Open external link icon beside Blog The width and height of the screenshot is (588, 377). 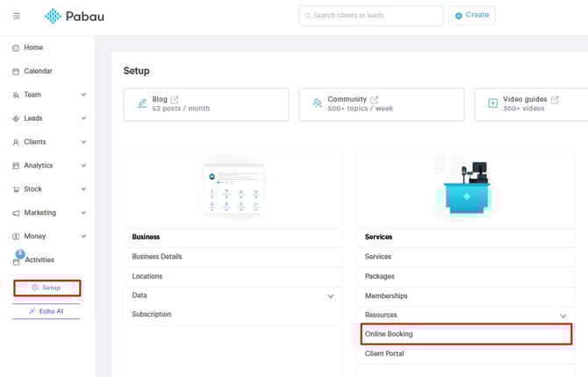174,100
